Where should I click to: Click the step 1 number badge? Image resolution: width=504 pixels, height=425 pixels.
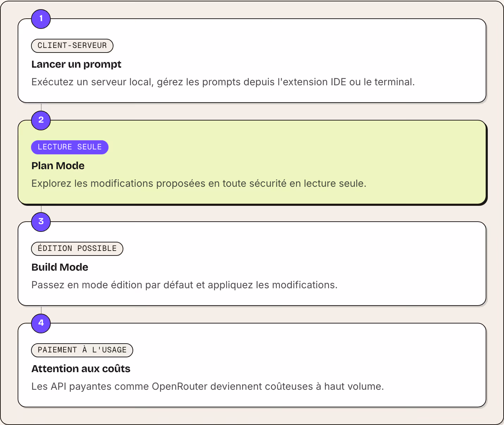pos(41,19)
